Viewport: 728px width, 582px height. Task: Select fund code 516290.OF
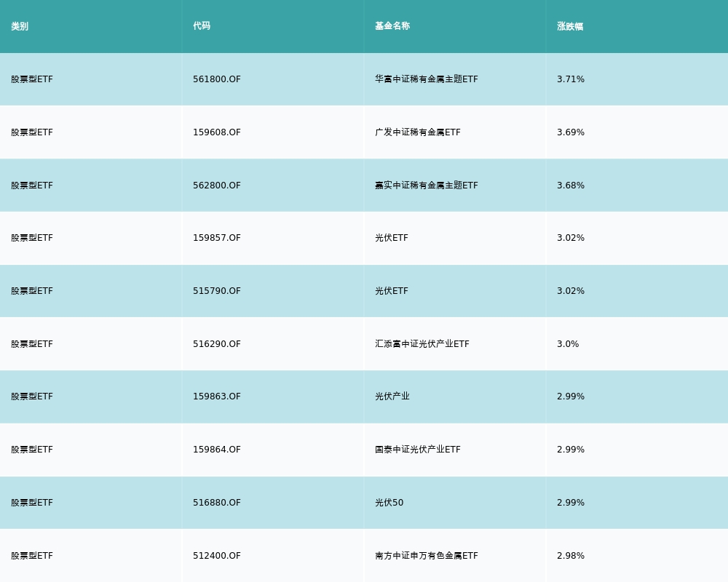click(217, 344)
